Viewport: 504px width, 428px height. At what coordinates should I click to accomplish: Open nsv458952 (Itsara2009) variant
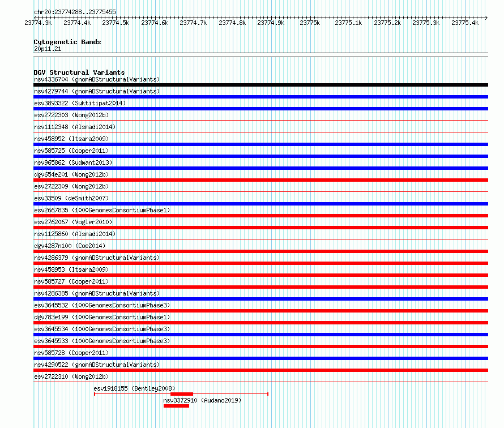coord(71,139)
